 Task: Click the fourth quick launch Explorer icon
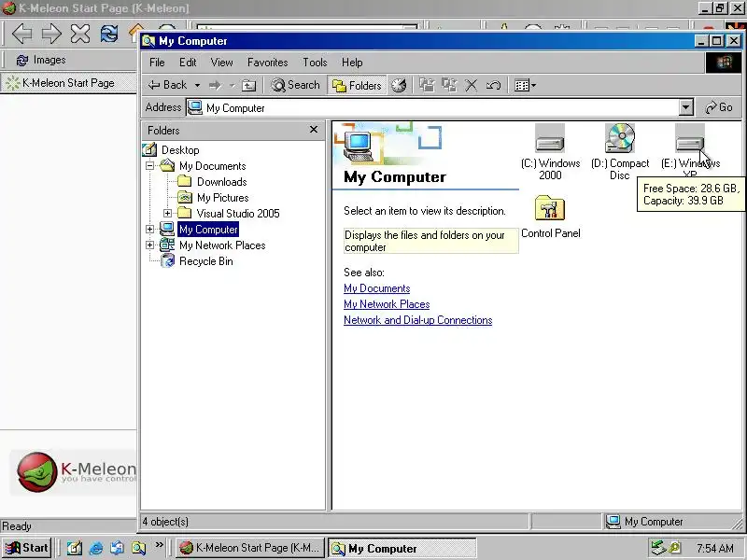pyautogui.click(x=138, y=548)
